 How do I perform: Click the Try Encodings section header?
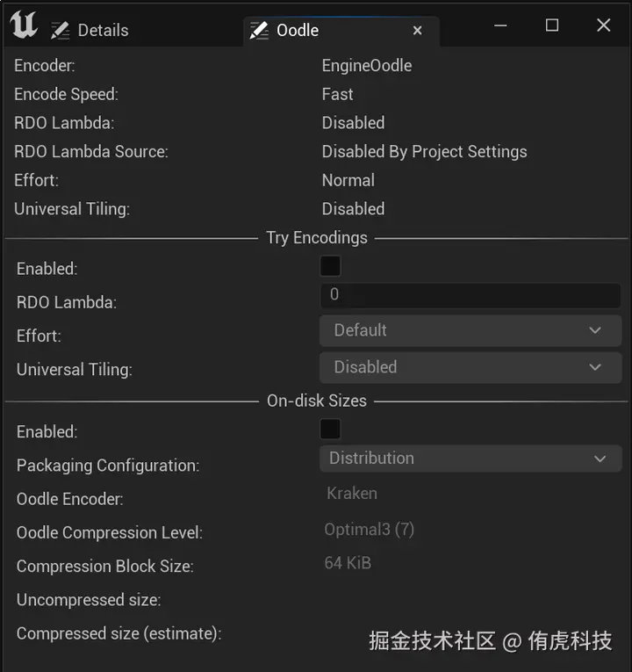pos(317,238)
